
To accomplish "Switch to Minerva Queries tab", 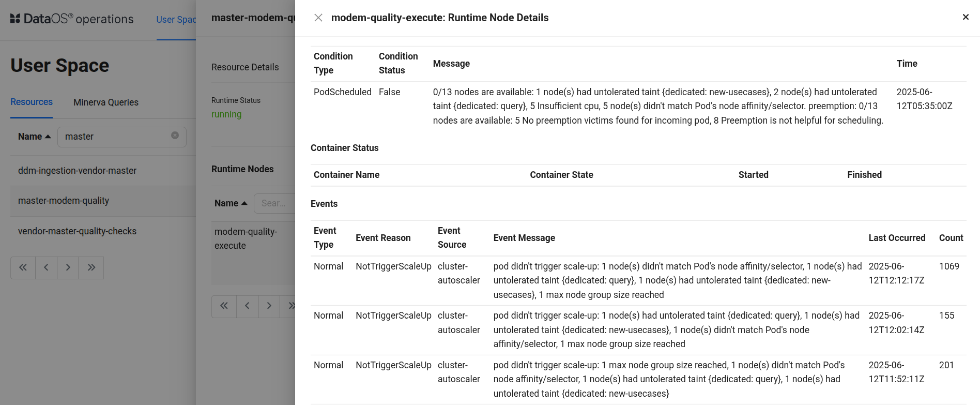I will [x=106, y=102].
